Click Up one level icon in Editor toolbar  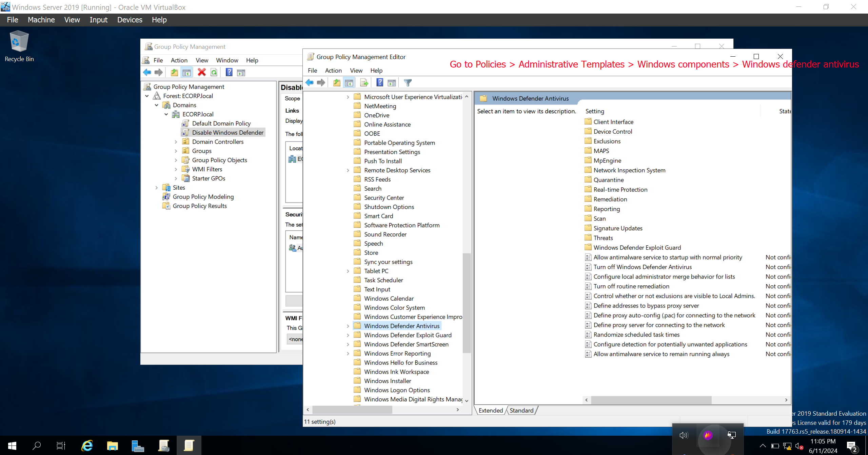coord(336,82)
